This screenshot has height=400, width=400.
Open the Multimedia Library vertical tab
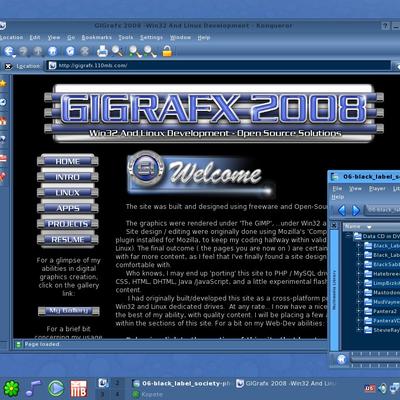(334, 289)
